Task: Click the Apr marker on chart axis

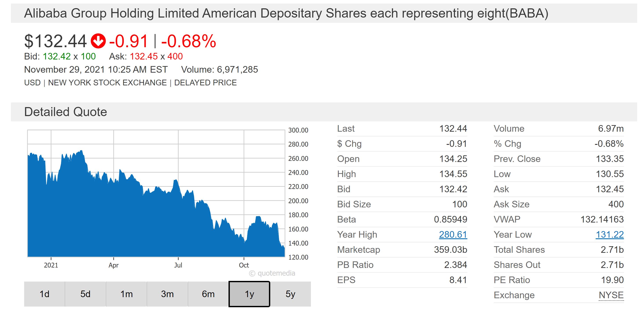Action: point(114,265)
